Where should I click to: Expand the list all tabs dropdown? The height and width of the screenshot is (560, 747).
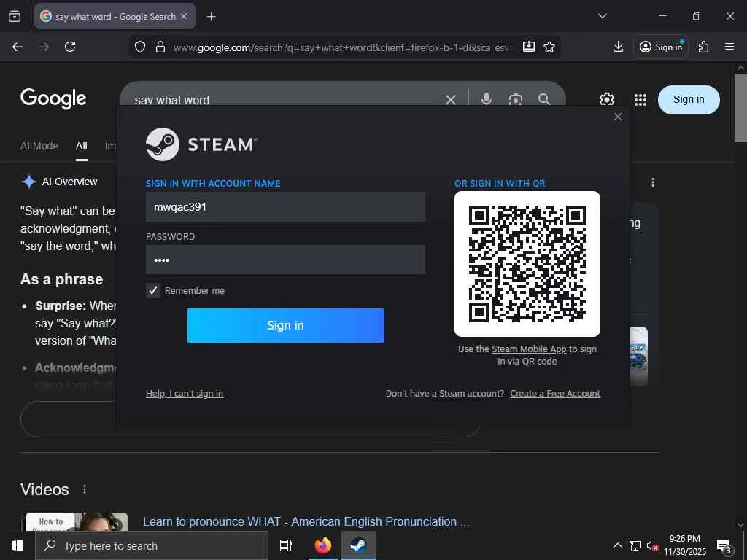coord(602,16)
